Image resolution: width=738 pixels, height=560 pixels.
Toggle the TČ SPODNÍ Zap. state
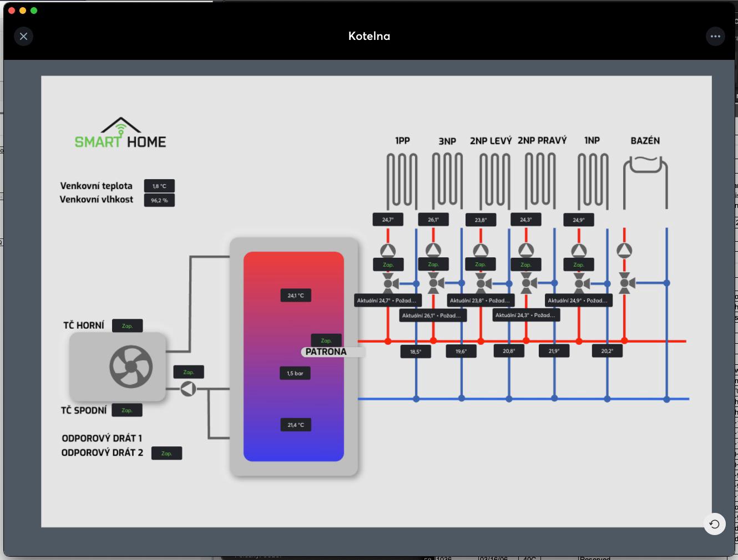127,410
